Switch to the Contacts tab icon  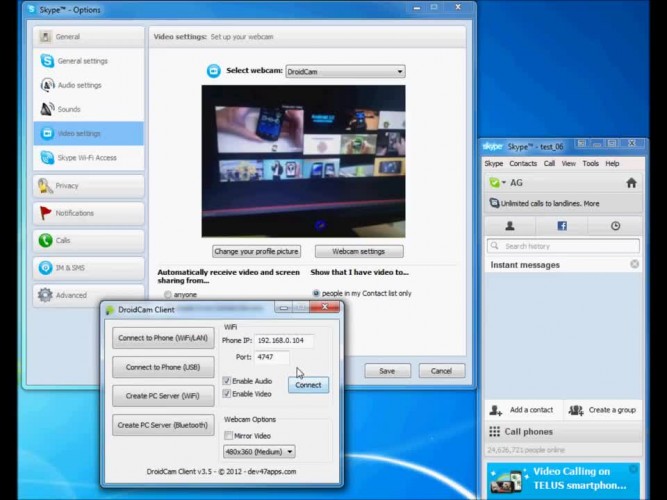point(510,226)
